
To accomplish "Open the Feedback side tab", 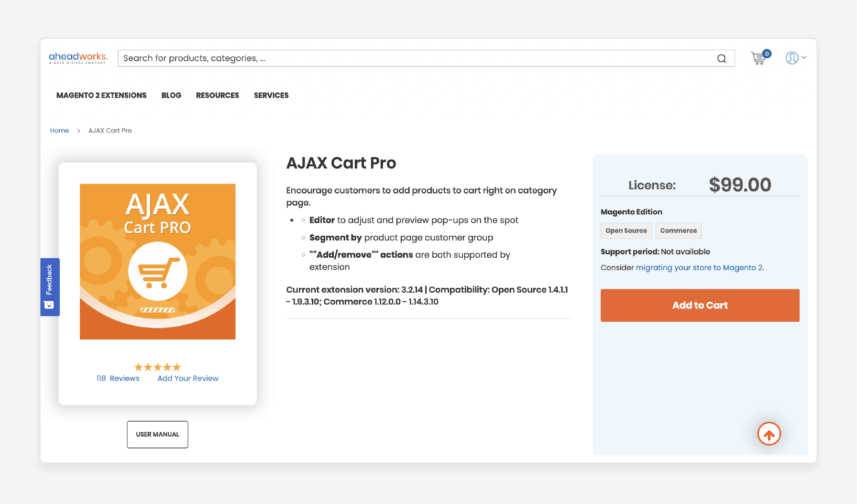I will click(50, 287).
